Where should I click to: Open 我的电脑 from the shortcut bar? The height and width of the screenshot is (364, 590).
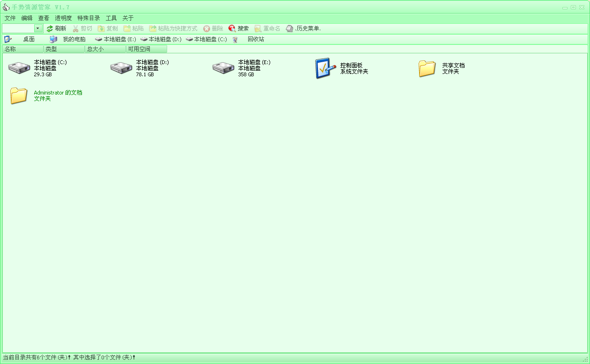point(68,39)
